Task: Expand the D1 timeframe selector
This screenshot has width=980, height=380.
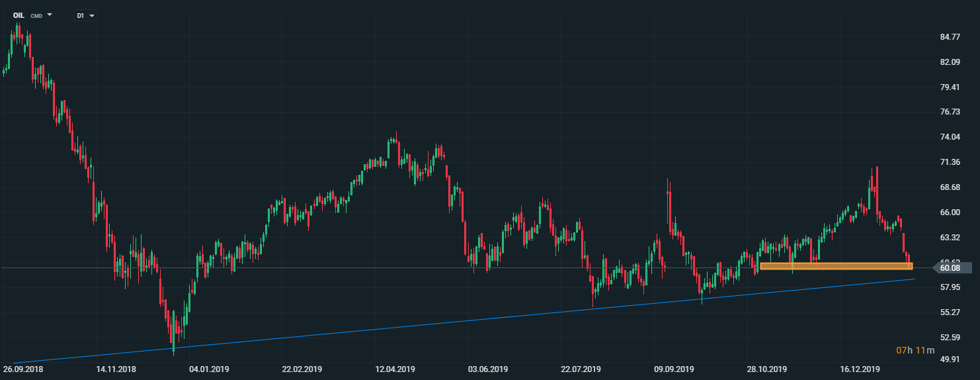Action: tap(92, 15)
